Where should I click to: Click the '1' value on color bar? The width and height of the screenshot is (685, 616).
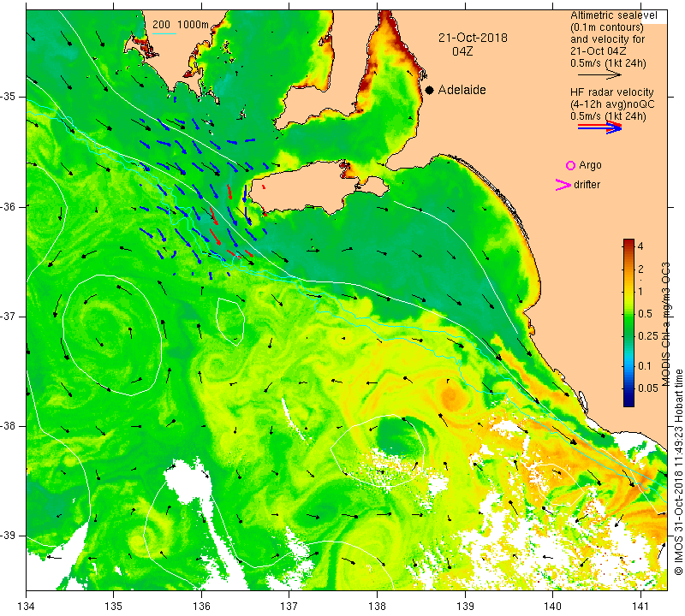(640, 292)
